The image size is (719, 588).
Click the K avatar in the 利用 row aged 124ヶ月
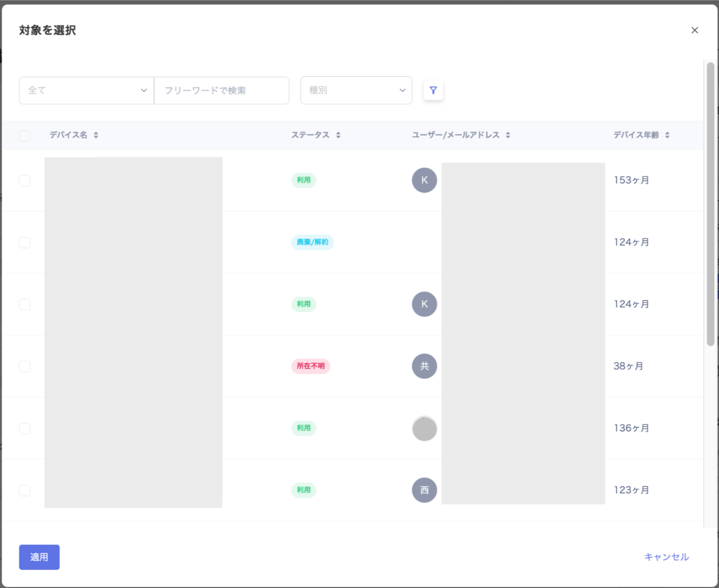(424, 304)
